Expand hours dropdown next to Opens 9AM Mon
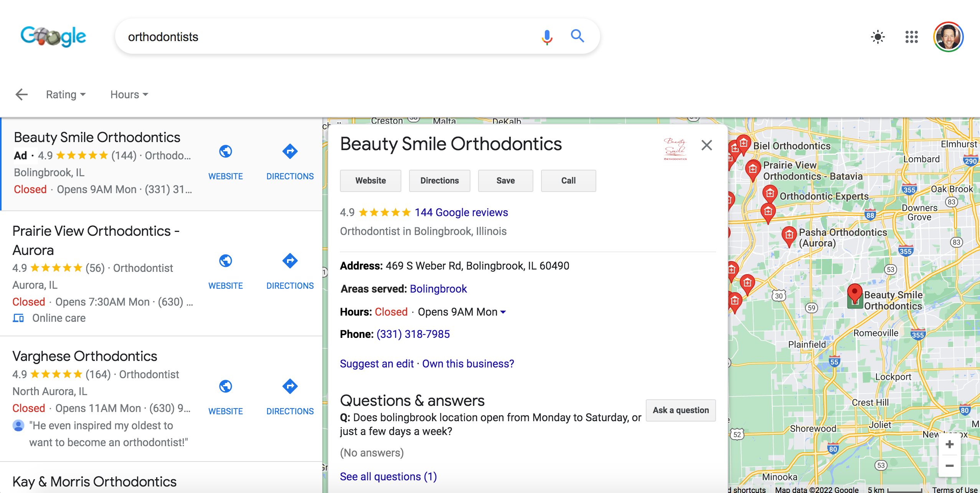Image resolution: width=980 pixels, height=493 pixels. [x=503, y=312]
